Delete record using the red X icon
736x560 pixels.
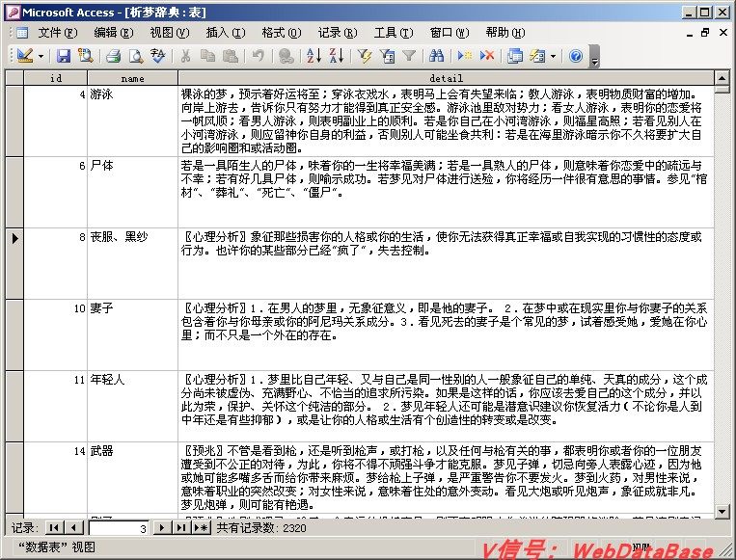point(487,56)
